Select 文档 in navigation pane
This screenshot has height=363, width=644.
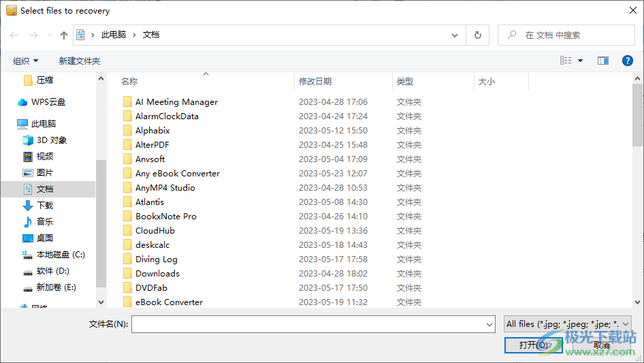click(x=38, y=189)
